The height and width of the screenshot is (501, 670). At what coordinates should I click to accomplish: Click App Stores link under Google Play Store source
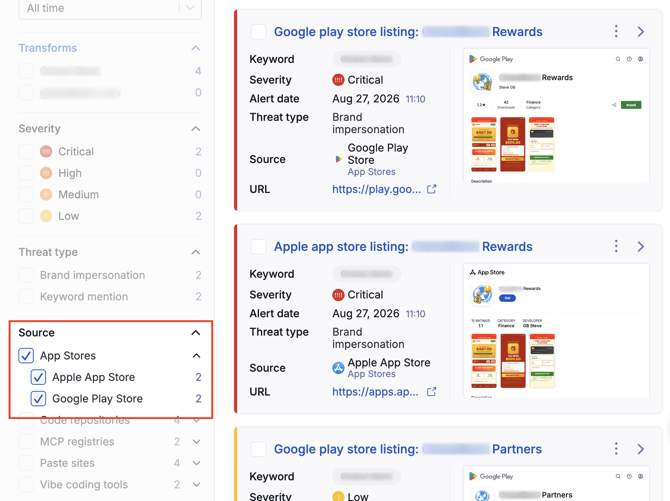coord(371,172)
